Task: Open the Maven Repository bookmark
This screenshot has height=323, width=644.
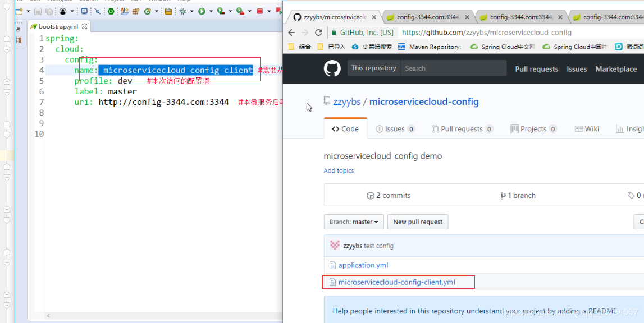Action: click(x=430, y=47)
